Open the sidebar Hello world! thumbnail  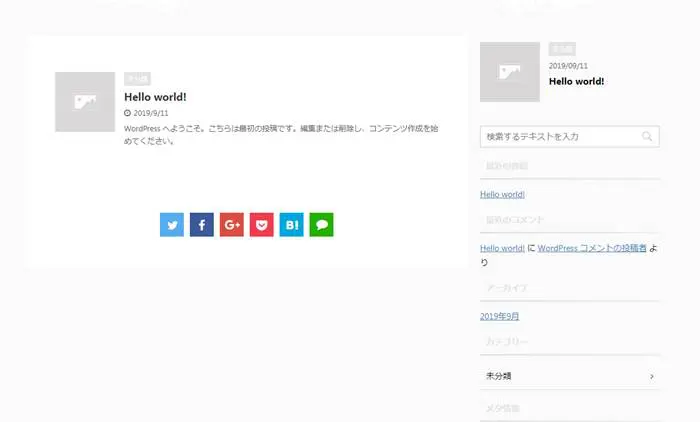[510, 72]
